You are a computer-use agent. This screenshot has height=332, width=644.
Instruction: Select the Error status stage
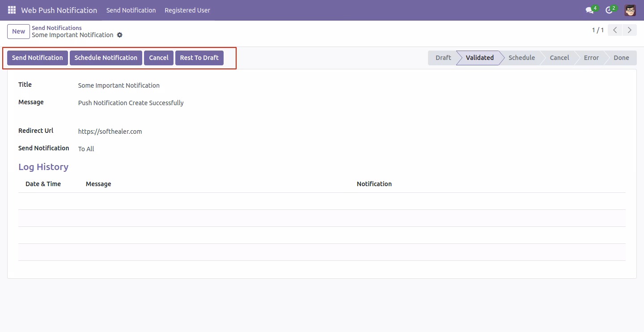pyautogui.click(x=591, y=58)
